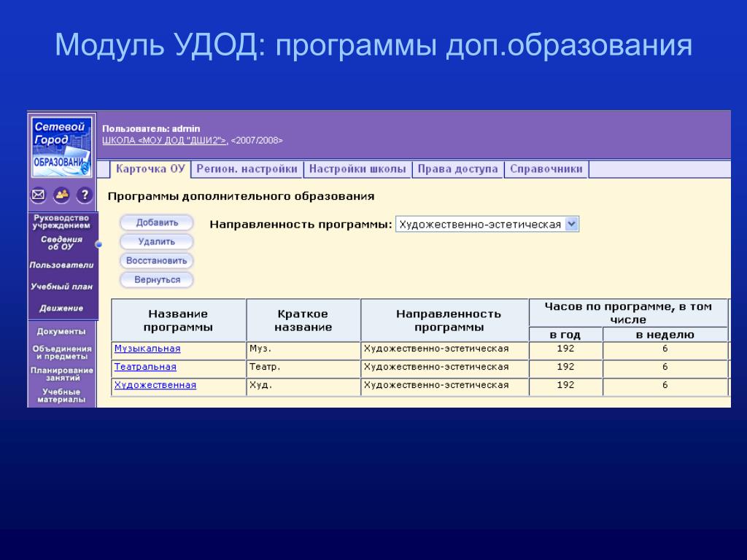Screen dimensions: 747x560
Task: Open Направленность программы dropdown
Action: coord(487,225)
